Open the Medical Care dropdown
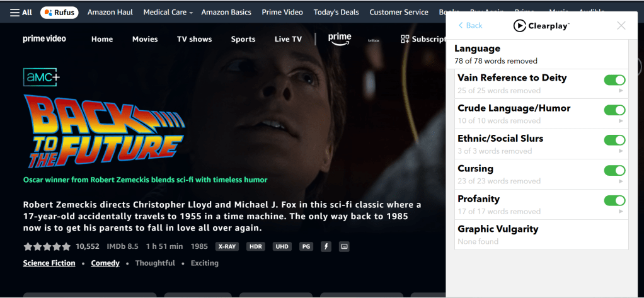This screenshot has height=298, width=644. 168,13
